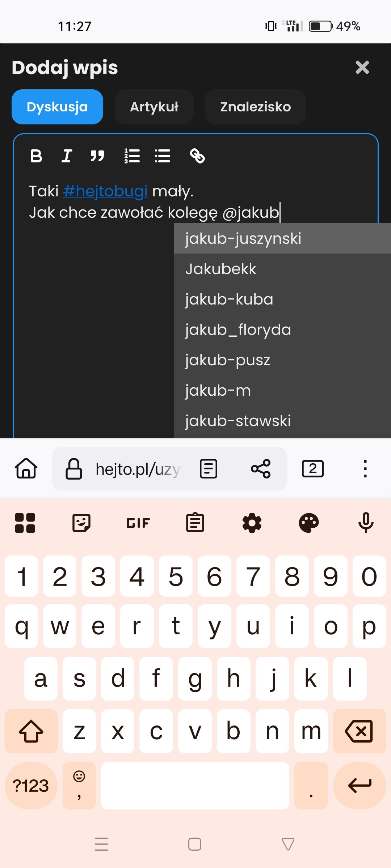Image resolution: width=391 pixels, height=868 pixels.
Task: Share the page via share icon
Action: (261, 469)
